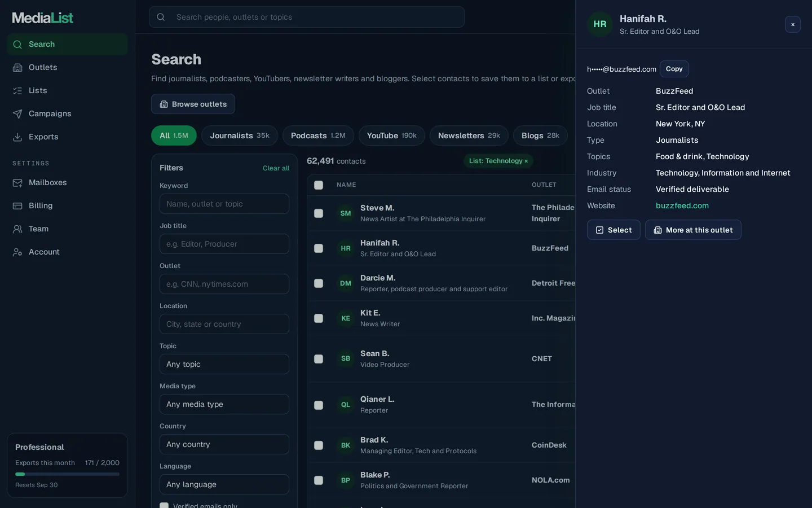Open Account settings icon
Screen dimensions: 812x508
(17, 252)
